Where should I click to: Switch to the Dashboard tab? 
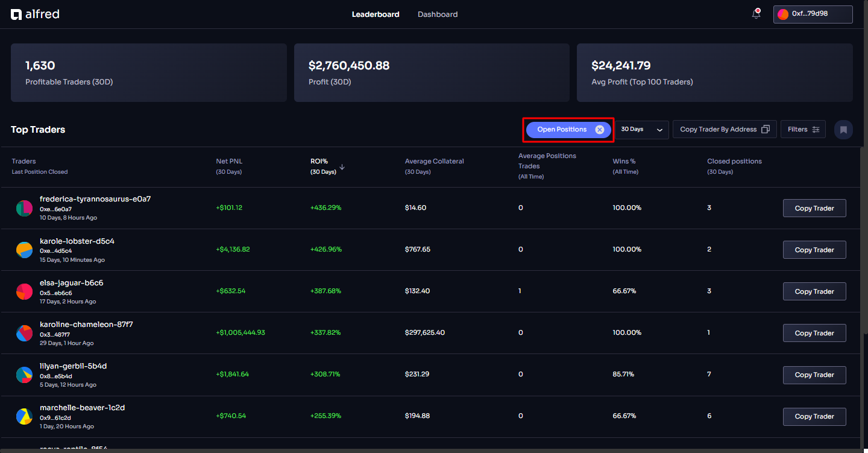pyautogui.click(x=437, y=14)
